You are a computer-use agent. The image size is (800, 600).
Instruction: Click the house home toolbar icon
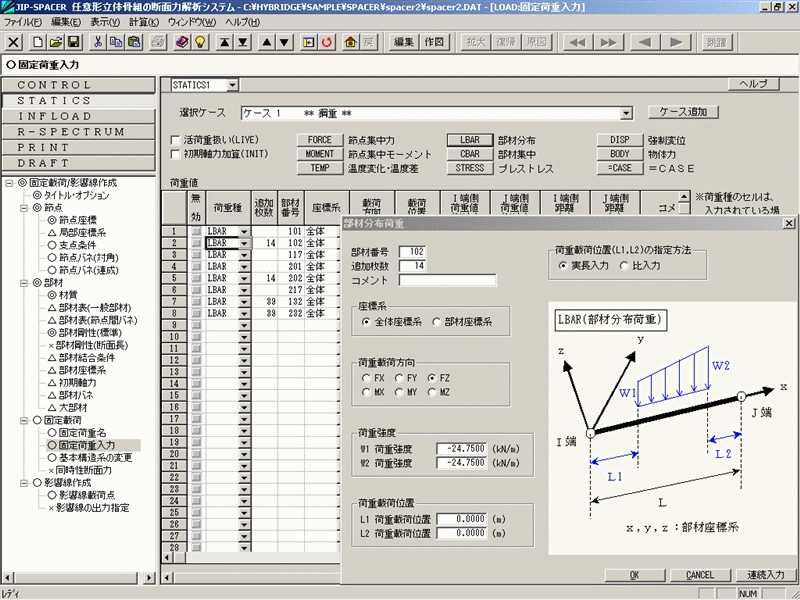(x=350, y=42)
